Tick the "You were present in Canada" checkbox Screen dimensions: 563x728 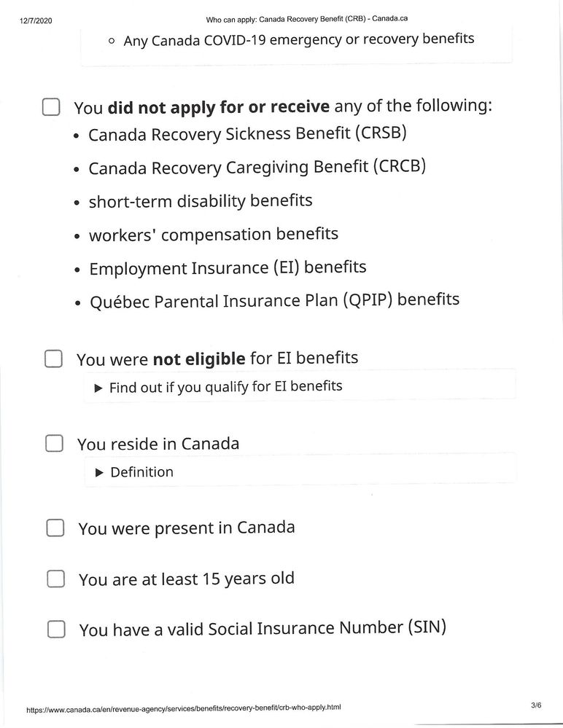[55, 528]
